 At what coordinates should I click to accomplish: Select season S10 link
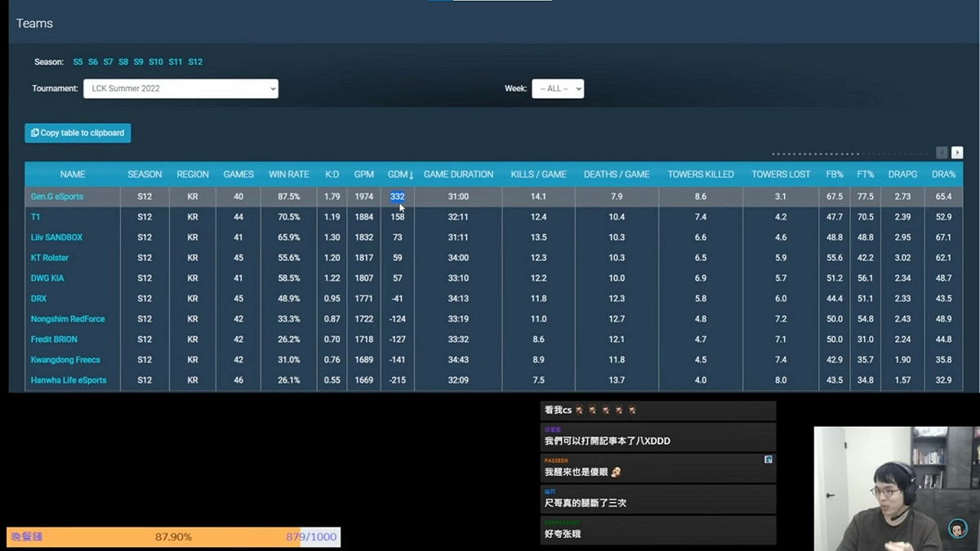(x=156, y=62)
